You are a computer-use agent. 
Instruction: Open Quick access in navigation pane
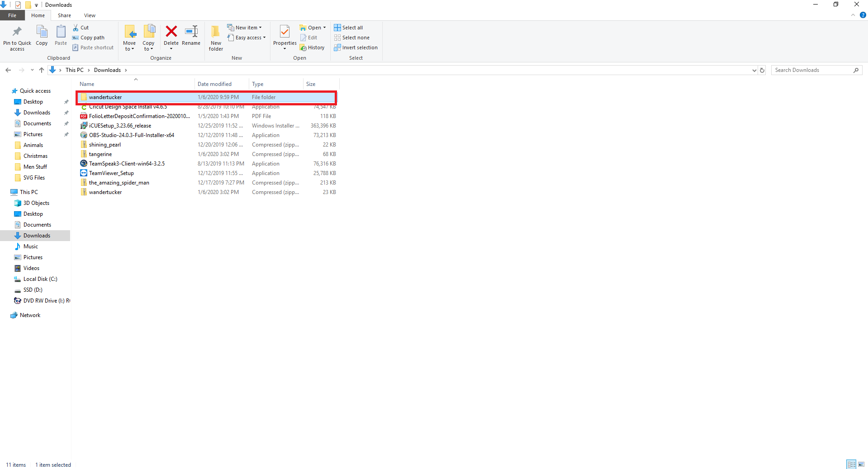(x=35, y=91)
